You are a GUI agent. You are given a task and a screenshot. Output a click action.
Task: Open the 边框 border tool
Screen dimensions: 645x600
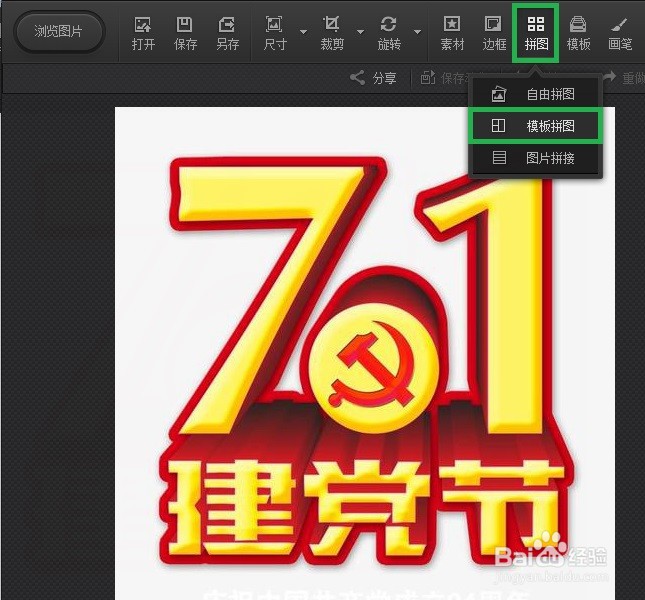(494, 34)
